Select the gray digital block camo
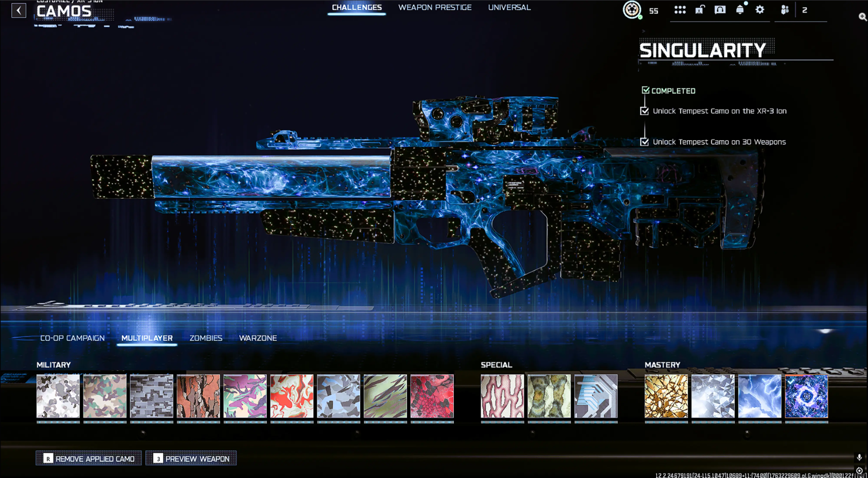 coord(152,396)
